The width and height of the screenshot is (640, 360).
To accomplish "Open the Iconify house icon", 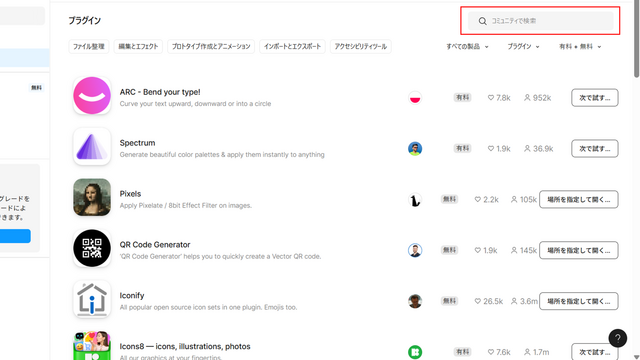I will coord(92,299).
